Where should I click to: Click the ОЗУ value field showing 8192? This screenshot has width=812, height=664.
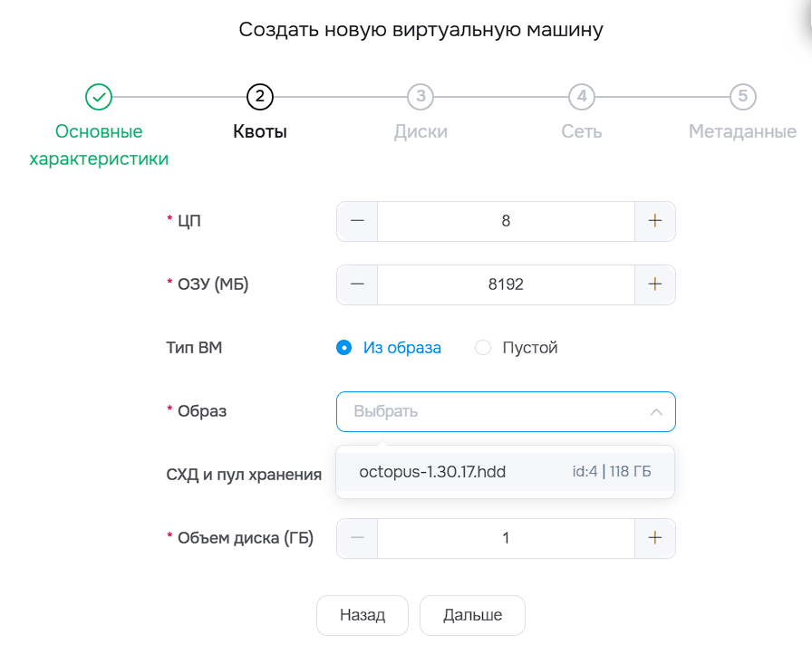coord(505,284)
